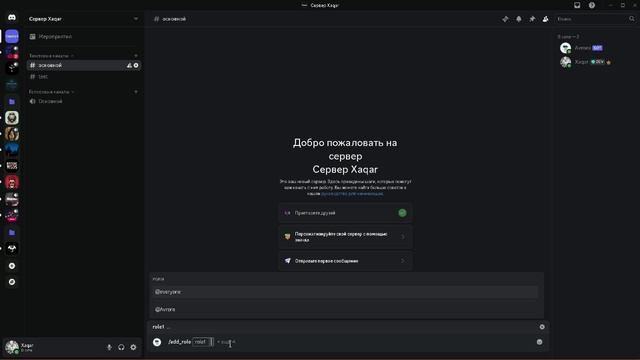The height and width of the screenshot is (360, 640).
Task: Click the events calendar icon
Action: pos(33,36)
